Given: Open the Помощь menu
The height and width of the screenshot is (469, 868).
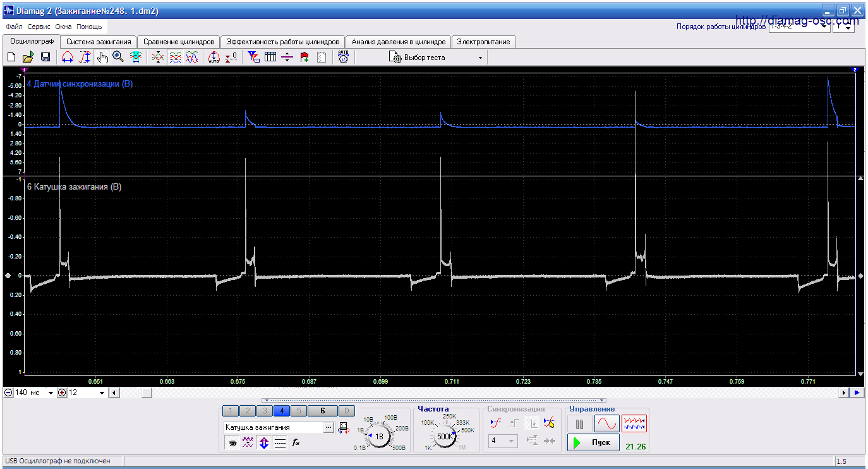Looking at the screenshot, I should pos(89,27).
